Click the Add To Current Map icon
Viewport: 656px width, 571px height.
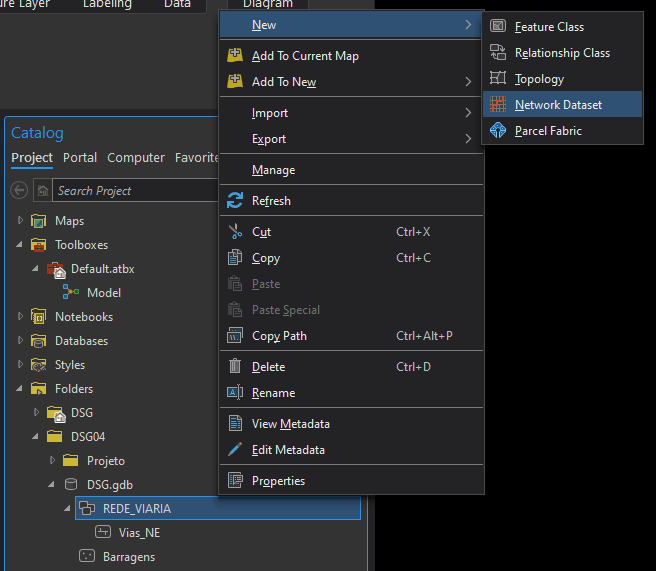pyautogui.click(x=235, y=56)
